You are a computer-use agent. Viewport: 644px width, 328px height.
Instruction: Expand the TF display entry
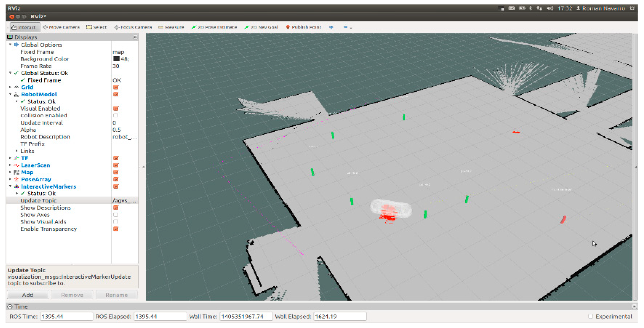tap(10, 158)
